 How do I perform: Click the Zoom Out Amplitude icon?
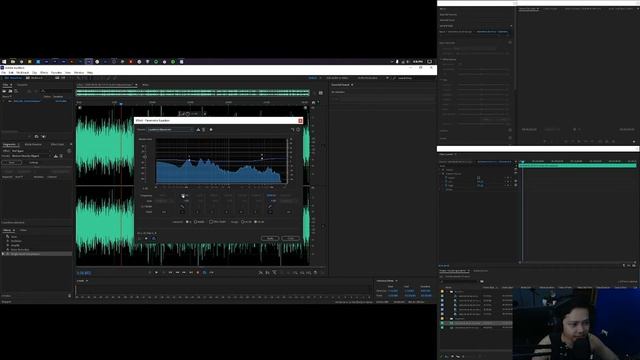(268, 272)
